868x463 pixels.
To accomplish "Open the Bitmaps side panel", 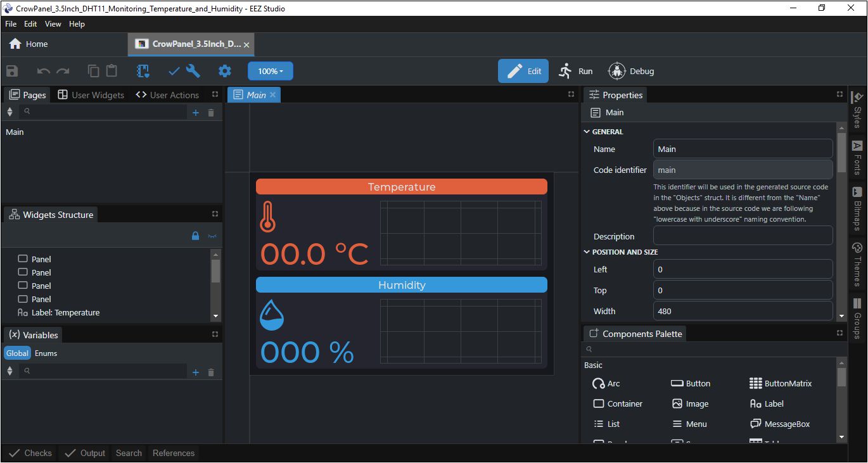I will tap(857, 208).
